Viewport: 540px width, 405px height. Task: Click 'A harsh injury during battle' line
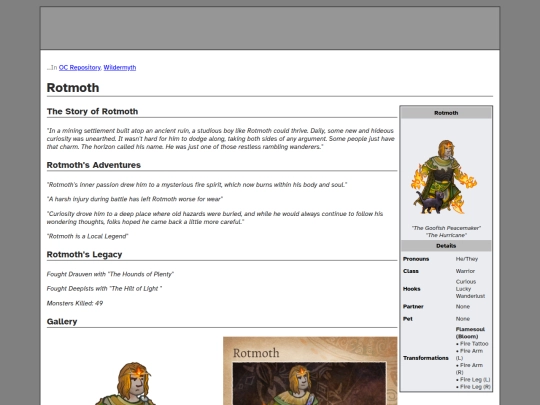135,199
